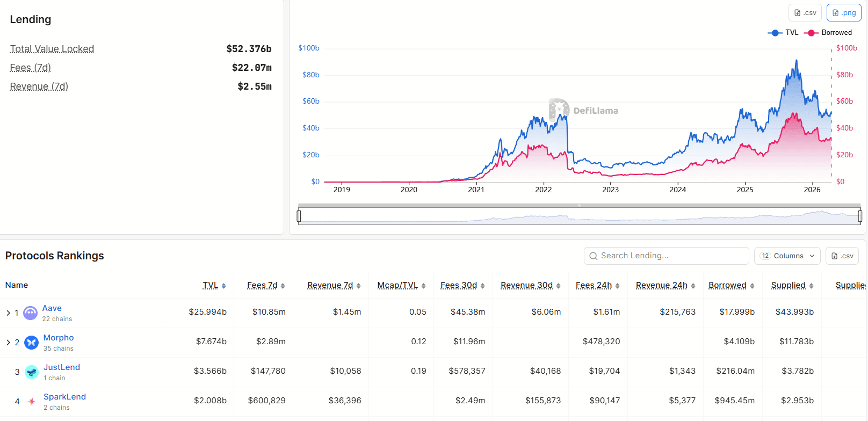868x421 pixels.
Task: Click the Aave protocol logo icon
Action: (x=31, y=313)
